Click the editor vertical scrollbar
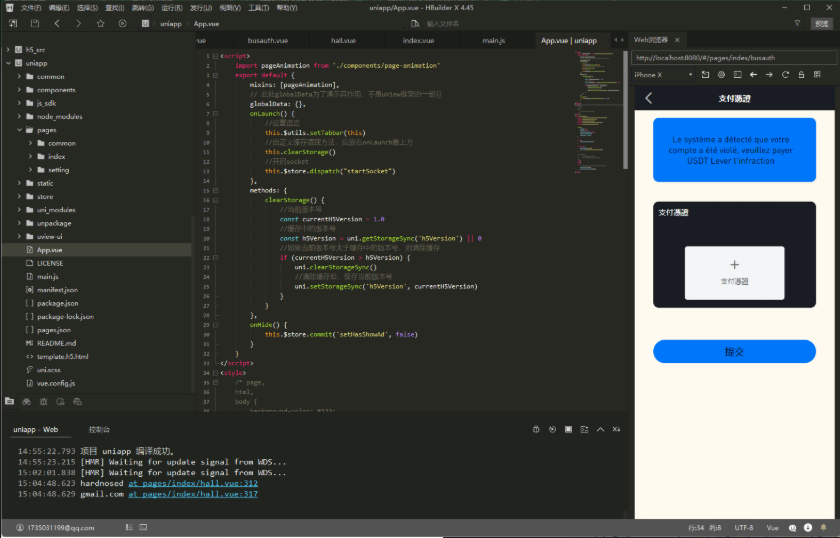The height and width of the screenshot is (538, 840). [625, 110]
